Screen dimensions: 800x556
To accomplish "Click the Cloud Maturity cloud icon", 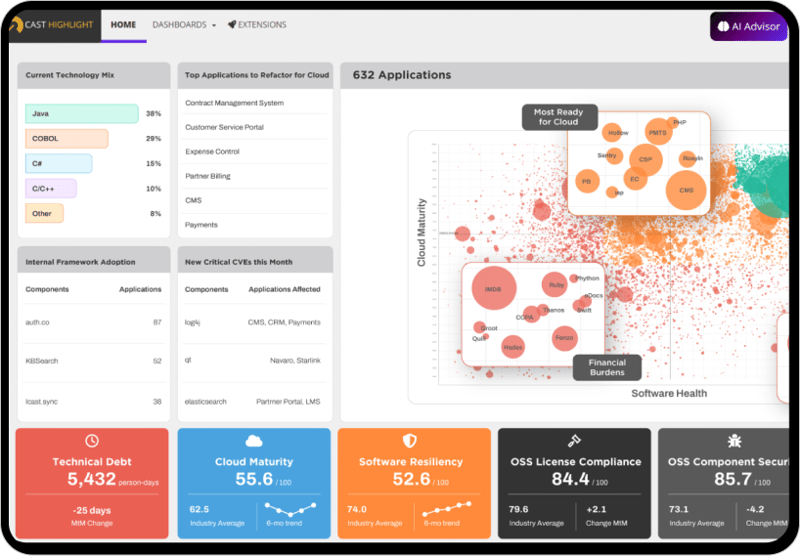I will pyautogui.click(x=254, y=441).
